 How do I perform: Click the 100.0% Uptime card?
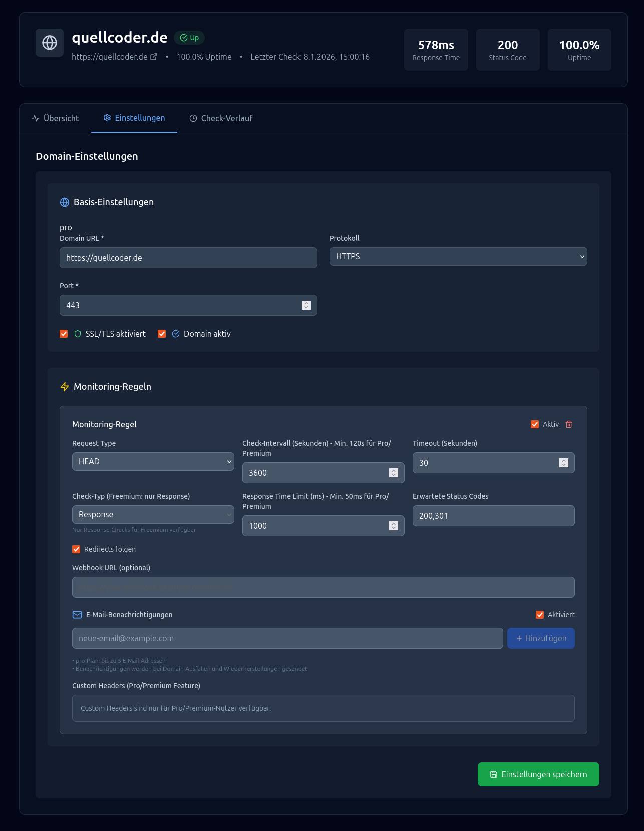click(x=579, y=50)
